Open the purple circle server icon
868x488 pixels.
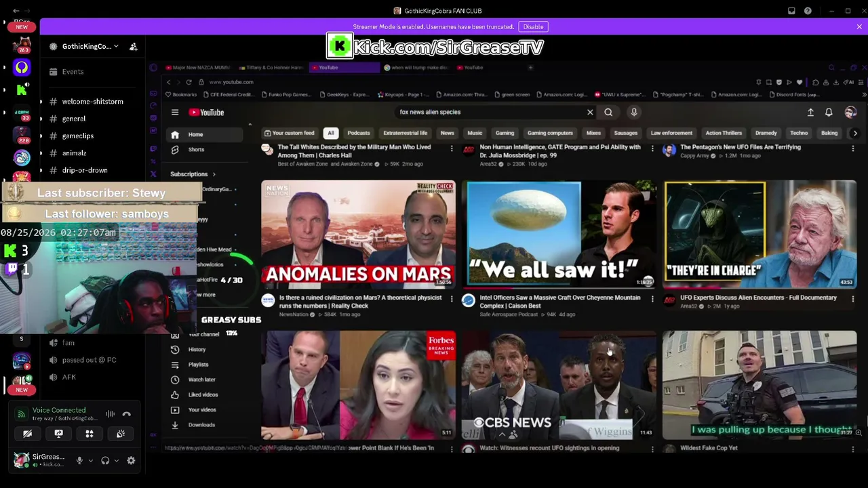(x=22, y=67)
